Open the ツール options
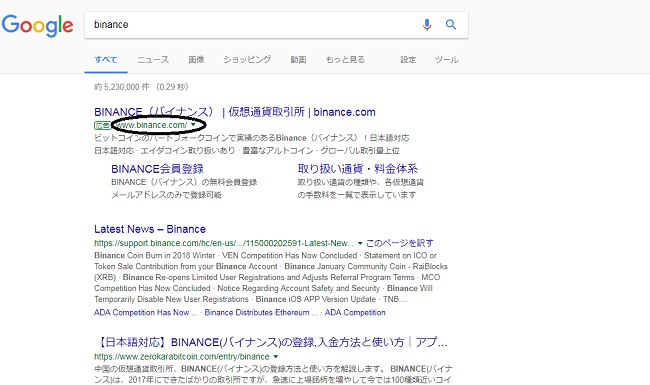The height and width of the screenshot is (385, 650). 446,60
